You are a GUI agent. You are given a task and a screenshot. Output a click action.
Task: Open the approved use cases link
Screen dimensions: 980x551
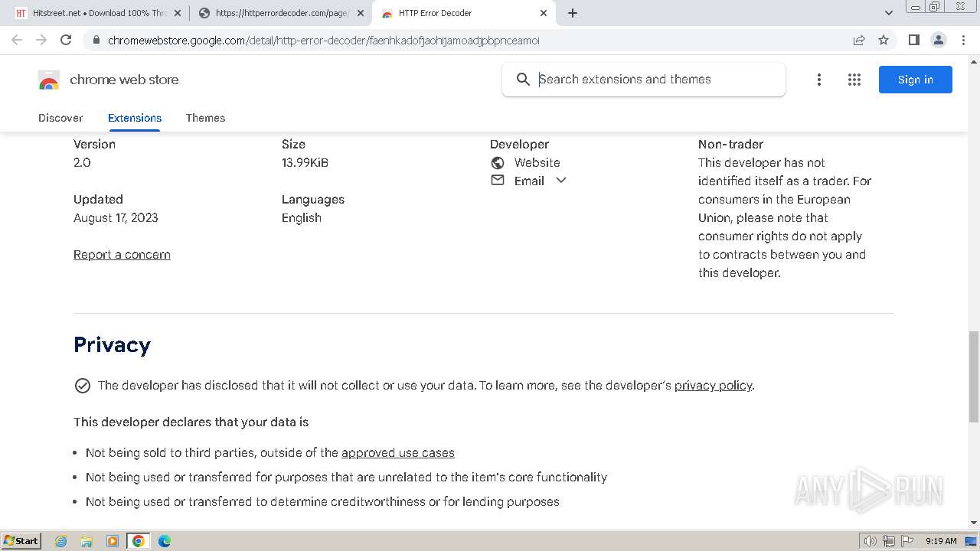[398, 453]
